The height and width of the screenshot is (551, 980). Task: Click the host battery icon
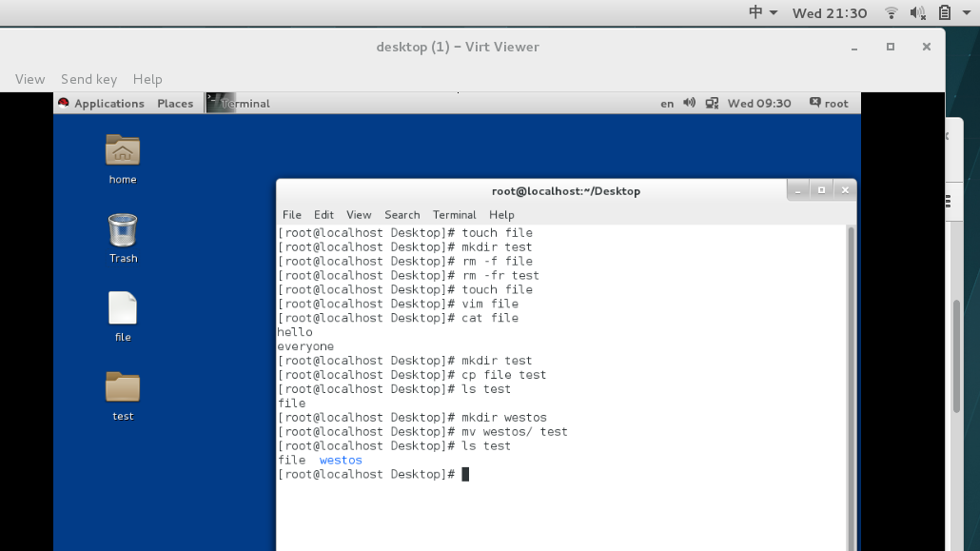click(945, 12)
